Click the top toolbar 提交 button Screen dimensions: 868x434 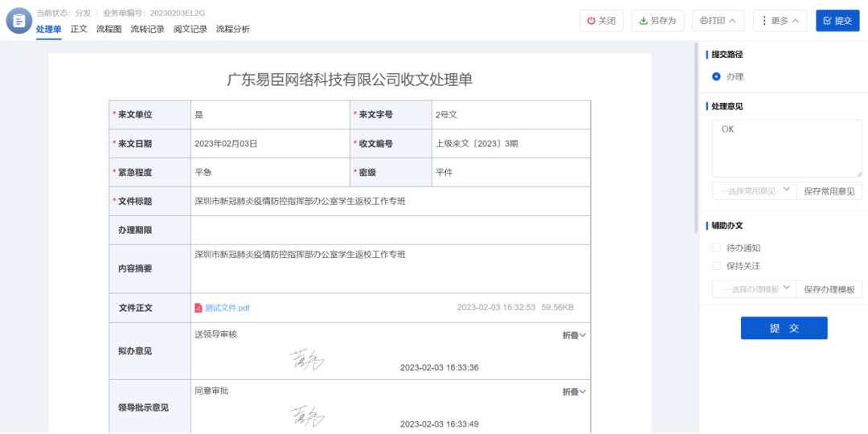[x=837, y=20]
